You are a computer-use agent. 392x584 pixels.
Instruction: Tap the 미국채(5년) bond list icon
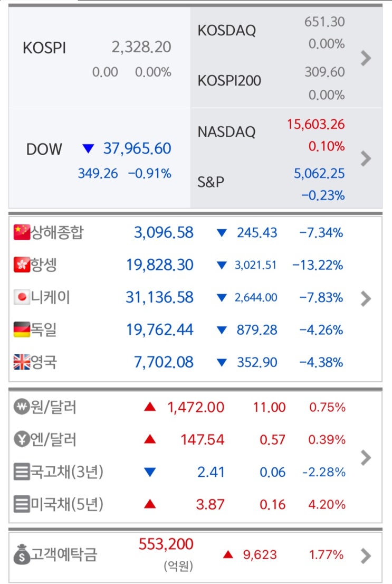(22, 505)
